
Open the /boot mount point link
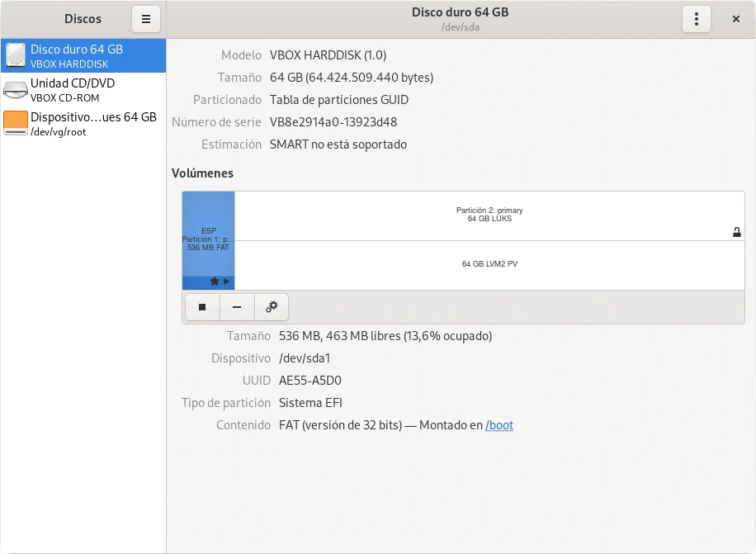(x=499, y=425)
